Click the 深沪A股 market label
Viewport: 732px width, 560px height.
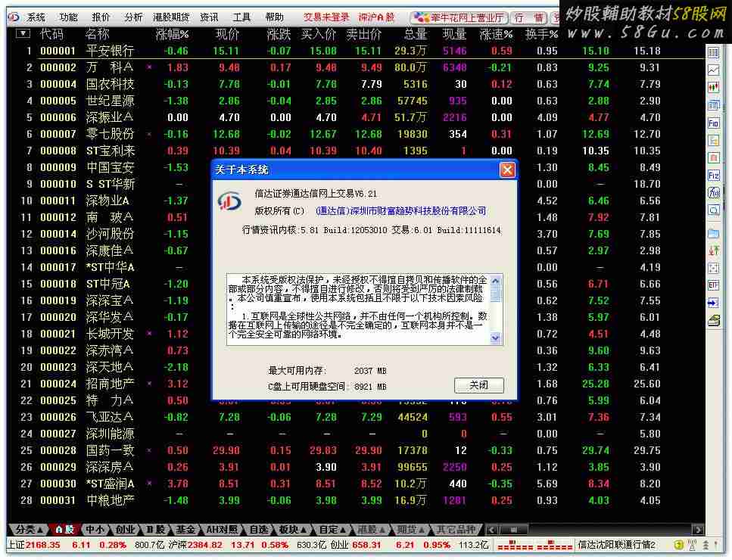coord(376,17)
